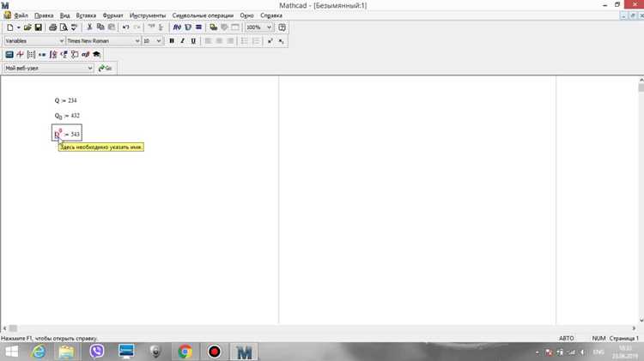Toggle Italic formatting
The width and height of the screenshot is (644, 361).
pyautogui.click(x=182, y=41)
